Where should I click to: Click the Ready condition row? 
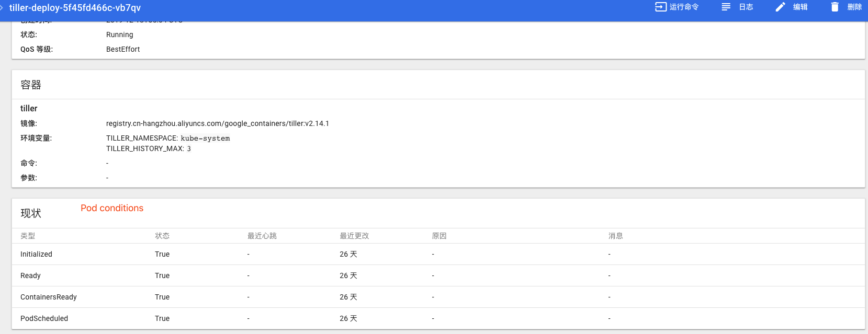tap(438, 275)
